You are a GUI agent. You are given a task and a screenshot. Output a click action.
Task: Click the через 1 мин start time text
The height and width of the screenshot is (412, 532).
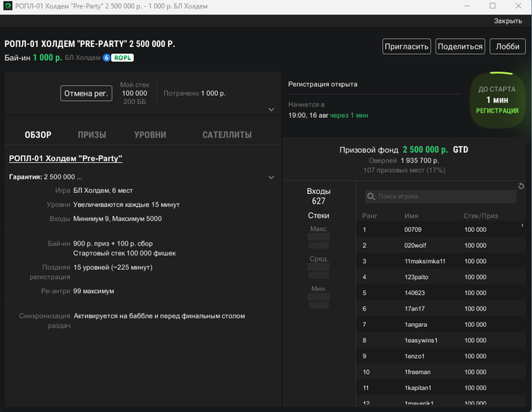click(349, 116)
